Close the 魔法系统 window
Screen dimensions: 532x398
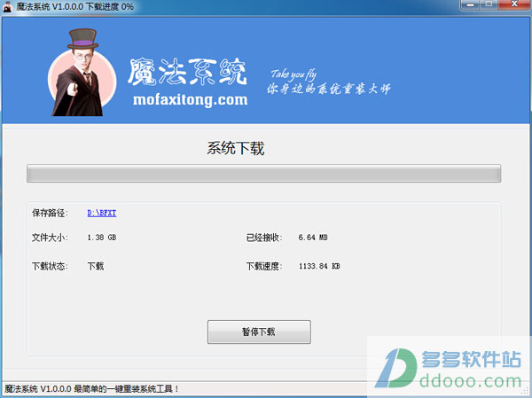514,4
